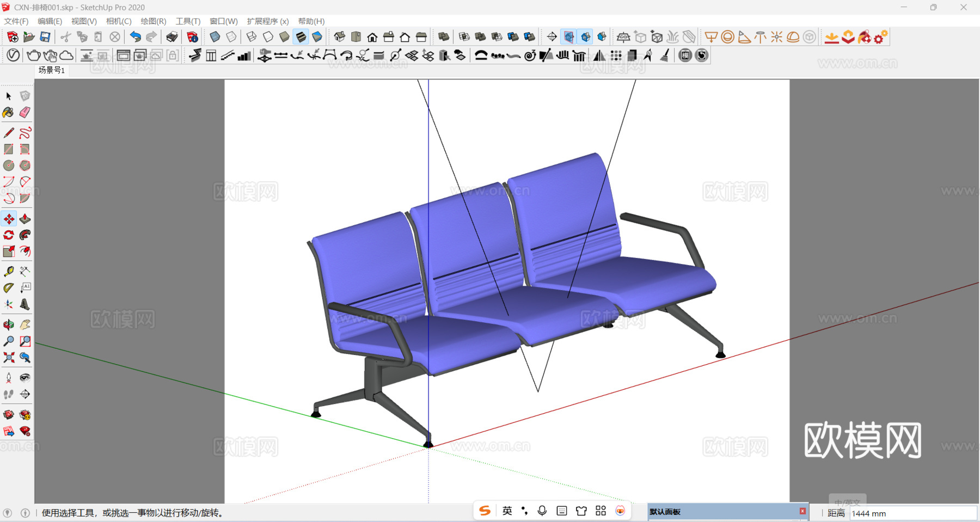Select the 3D Text tool

point(25,304)
